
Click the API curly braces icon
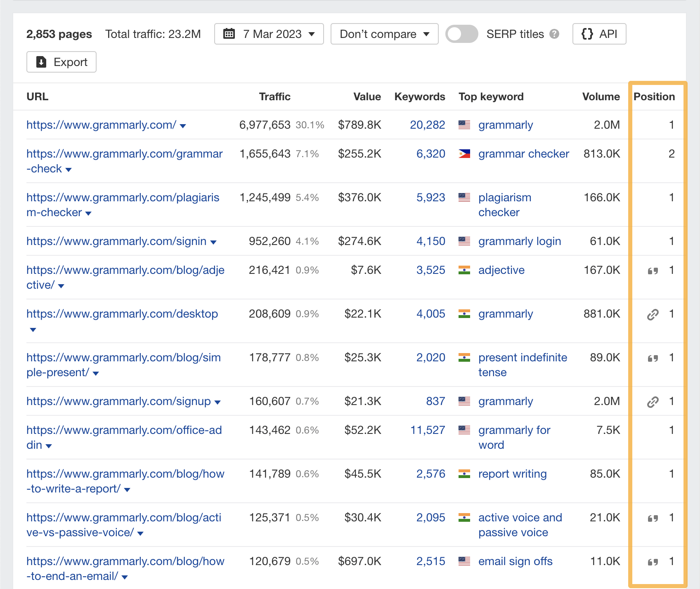point(588,34)
